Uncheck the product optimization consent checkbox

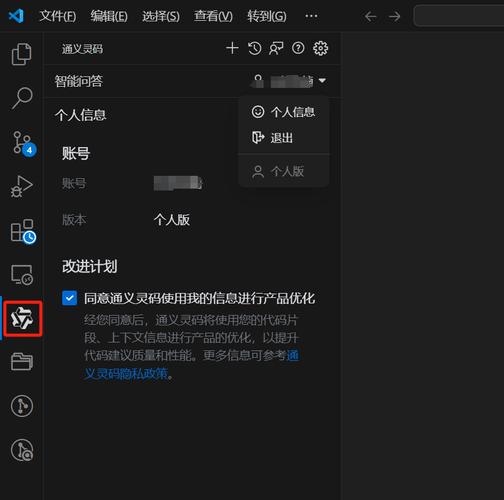(69, 298)
